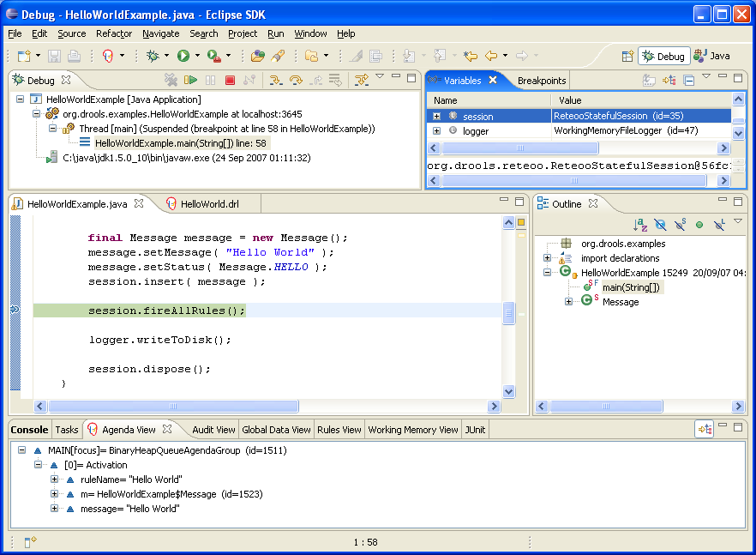
Task: Toggle Hide Fields in Outline view
Action: (x=660, y=225)
